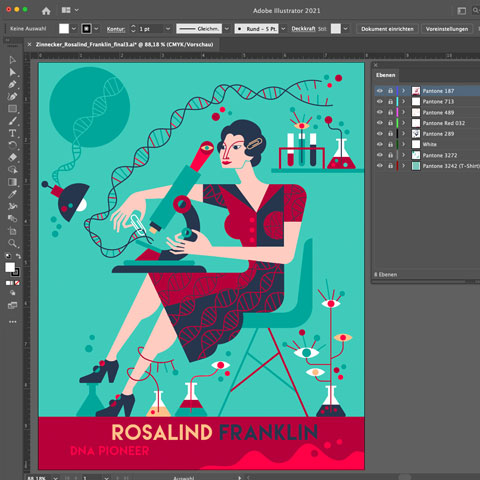This screenshot has height=480, width=480.
Task: Open the fill color dropdown arrow
Action: tap(74, 29)
